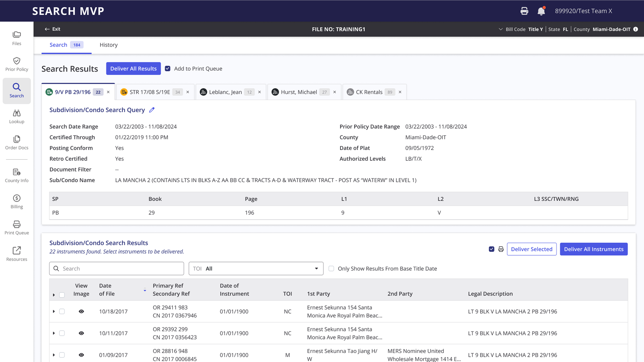This screenshot has width=644, height=362.
Task: Click the printer icon in top header
Action: pos(524,11)
